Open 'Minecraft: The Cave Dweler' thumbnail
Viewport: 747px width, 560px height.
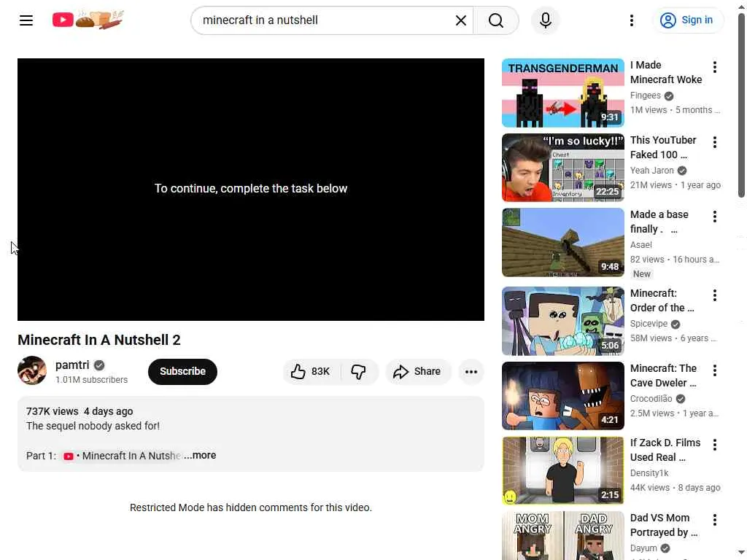pyautogui.click(x=562, y=396)
